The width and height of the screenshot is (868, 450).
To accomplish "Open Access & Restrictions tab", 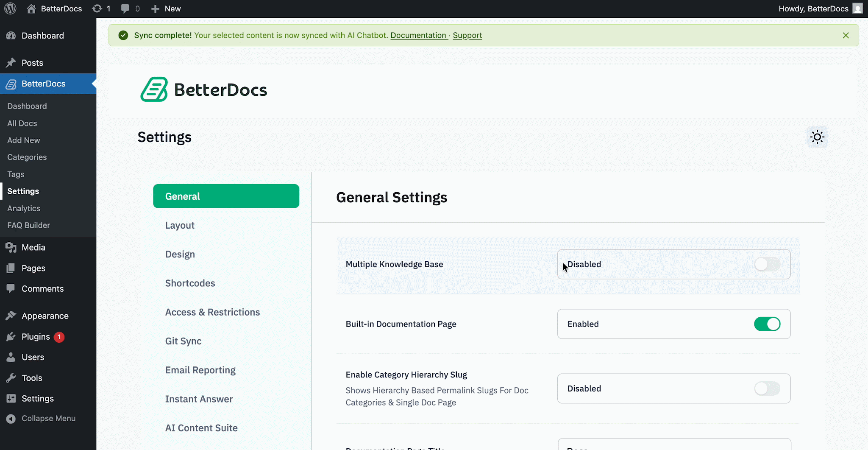I will (212, 312).
